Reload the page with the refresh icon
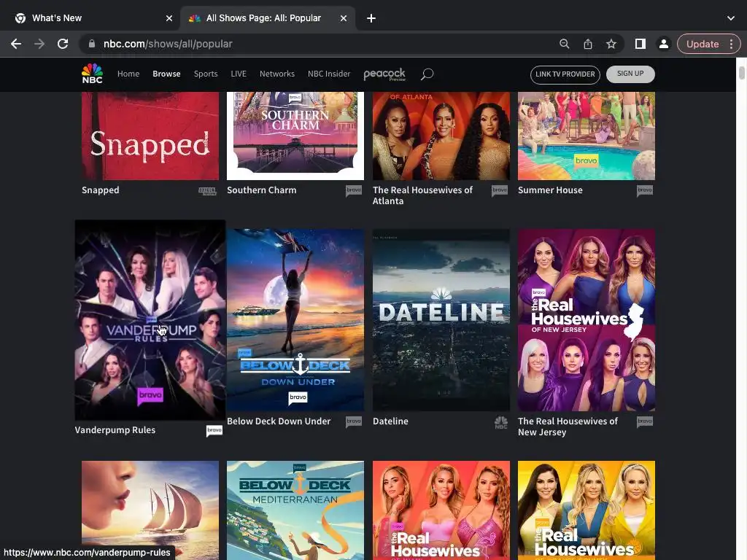The width and height of the screenshot is (747, 560). tap(63, 44)
